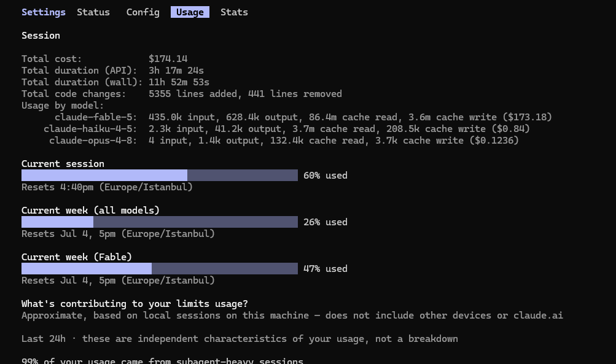616x364 pixels.
Task: Click the '60% used' label
Action: (x=326, y=176)
